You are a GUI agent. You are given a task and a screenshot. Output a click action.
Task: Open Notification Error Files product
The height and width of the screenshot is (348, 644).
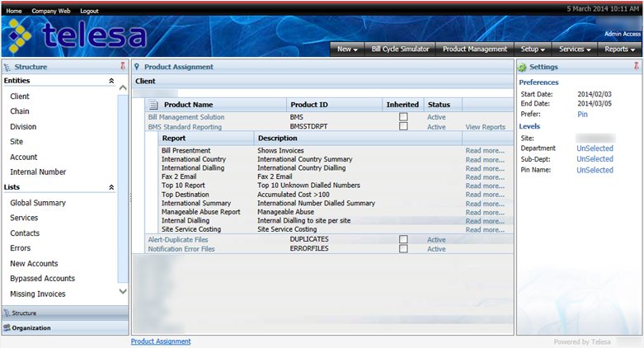tap(181, 249)
